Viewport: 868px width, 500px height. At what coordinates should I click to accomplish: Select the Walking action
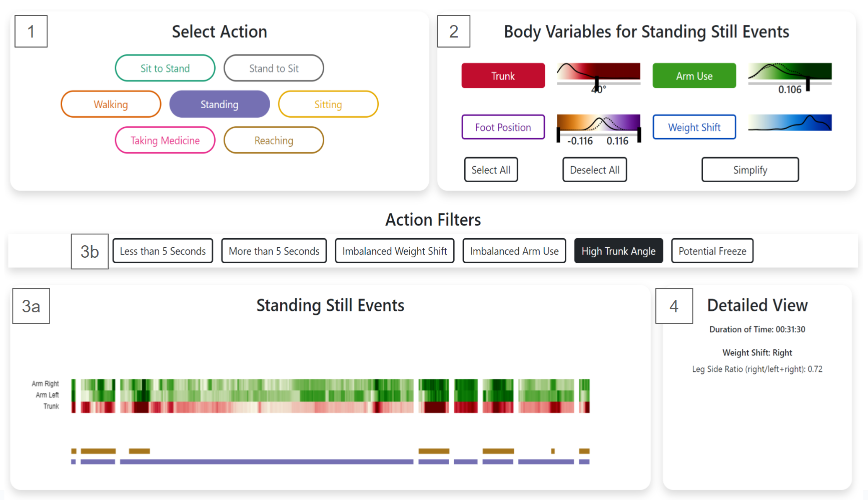[111, 104]
